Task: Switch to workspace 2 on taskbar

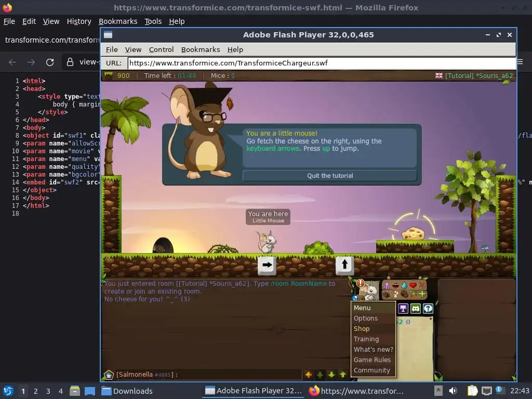Action: (x=35, y=391)
